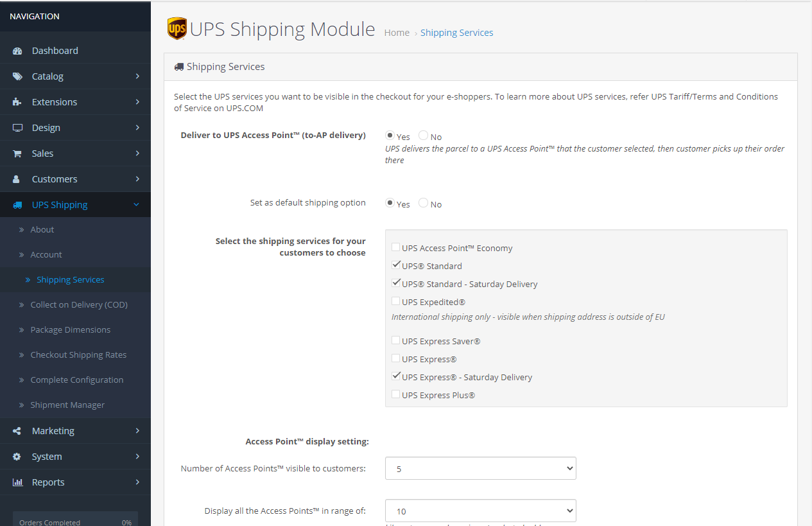Expand the Design menu chevron
Viewport: 812px width, 526px height.
(137, 127)
